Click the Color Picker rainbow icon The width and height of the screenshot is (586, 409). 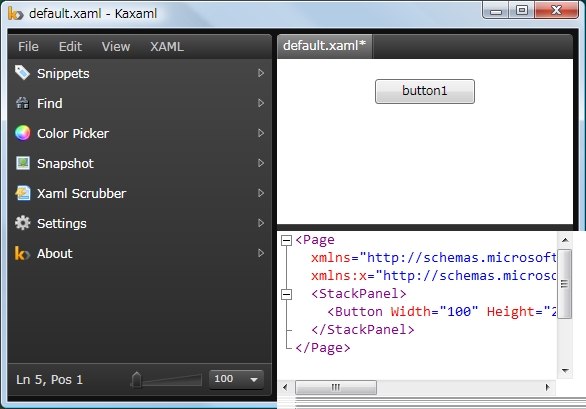pyautogui.click(x=22, y=133)
